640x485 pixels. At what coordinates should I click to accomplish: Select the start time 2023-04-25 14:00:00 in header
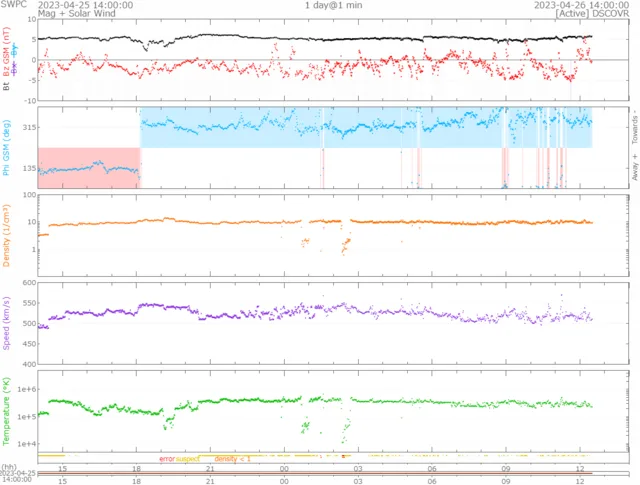tap(85, 5)
